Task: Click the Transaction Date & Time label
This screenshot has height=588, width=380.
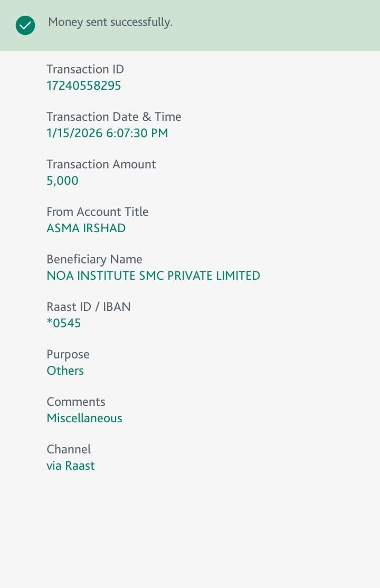Action: click(x=113, y=117)
